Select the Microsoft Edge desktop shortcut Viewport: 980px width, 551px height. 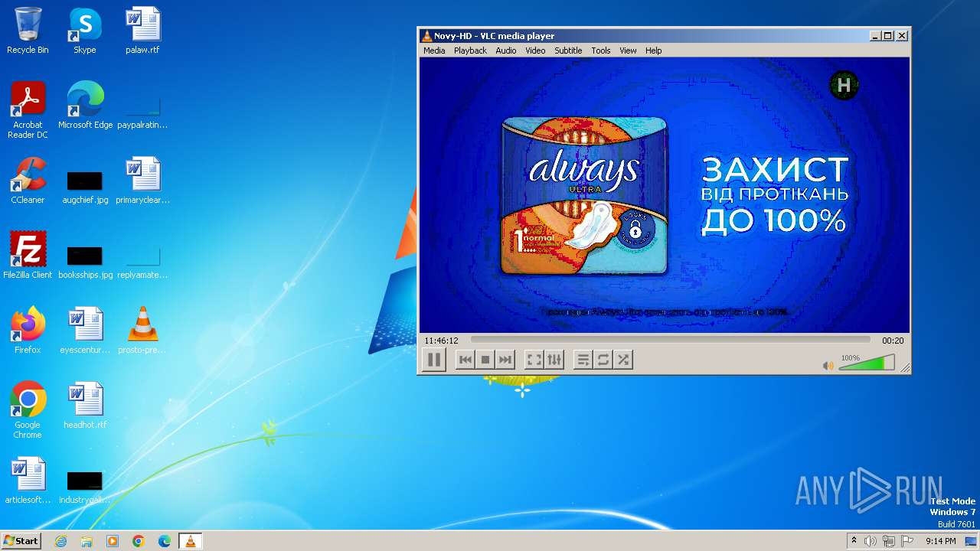click(85, 106)
